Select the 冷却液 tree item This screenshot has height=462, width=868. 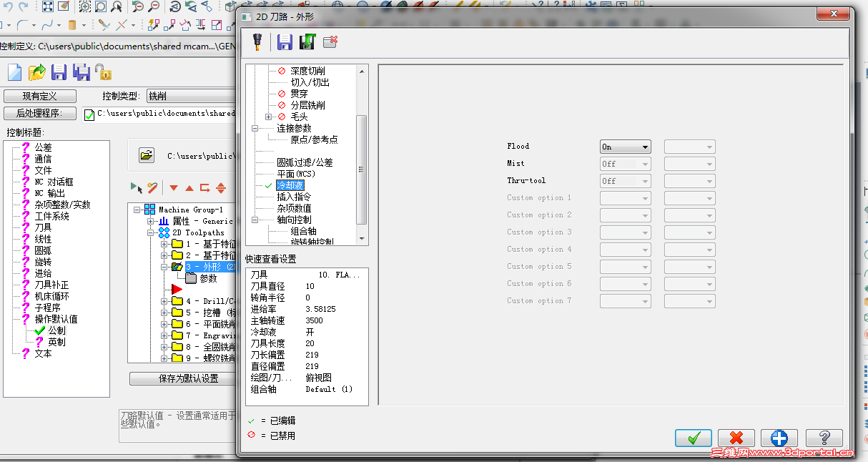(290, 185)
